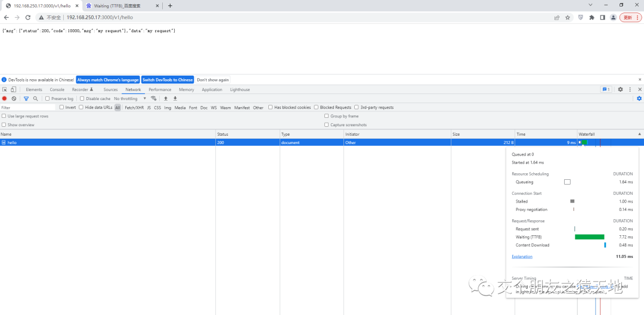
Task: Dismiss the DevTools language infobar
Action: pos(639,80)
